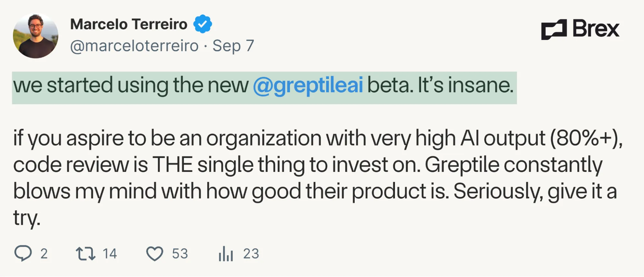Click the Brex logo mark icon
Screen dimensions: 644x277
pyautogui.click(x=554, y=30)
